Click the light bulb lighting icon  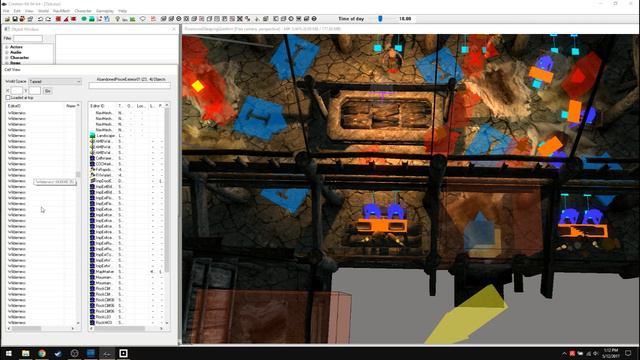(117, 19)
